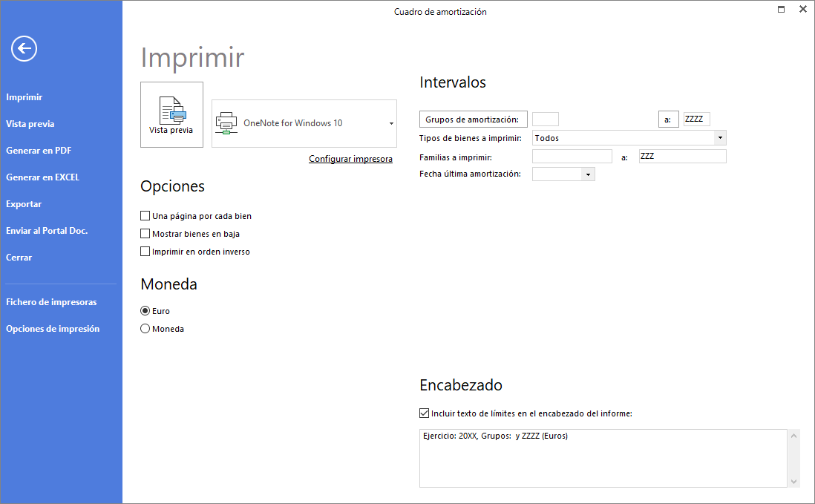
Task: Click the OneNote printer icon
Action: tap(226, 124)
